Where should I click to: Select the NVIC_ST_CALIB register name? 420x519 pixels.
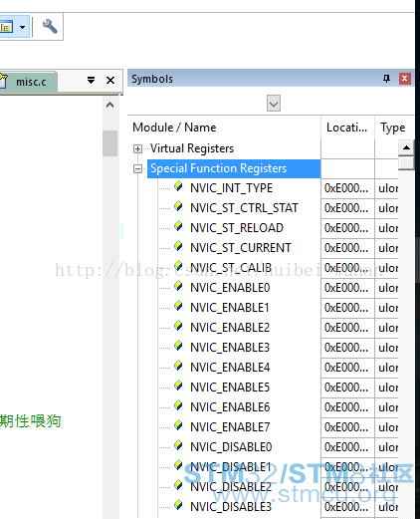[231, 268]
